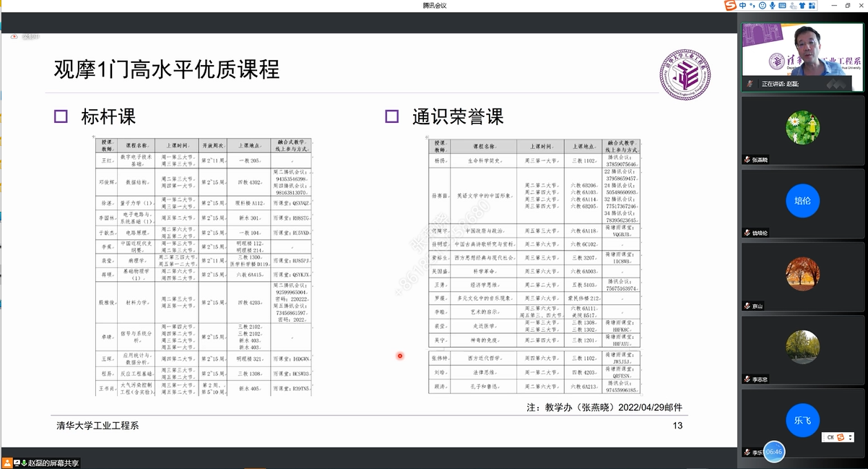
Task: Click Sogou icon in floating language bar
Action: [841, 437]
